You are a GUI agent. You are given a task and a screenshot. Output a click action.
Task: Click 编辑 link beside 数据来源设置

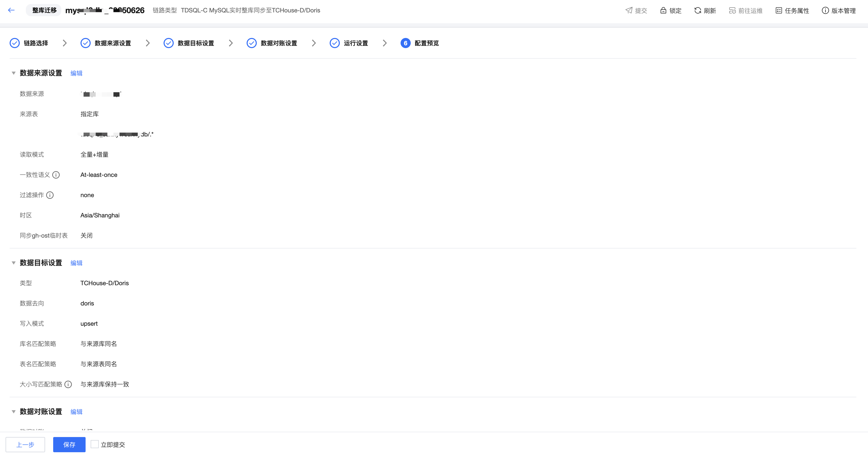pyautogui.click(x=76, y=73)
